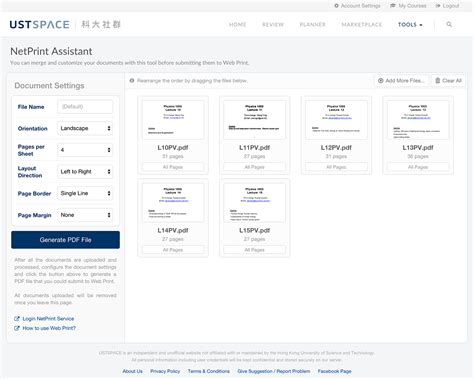The width and height of the screenshot is (474, 379).
Task: Open the TOOLS menu in navigation
Action: click(410, 25)
